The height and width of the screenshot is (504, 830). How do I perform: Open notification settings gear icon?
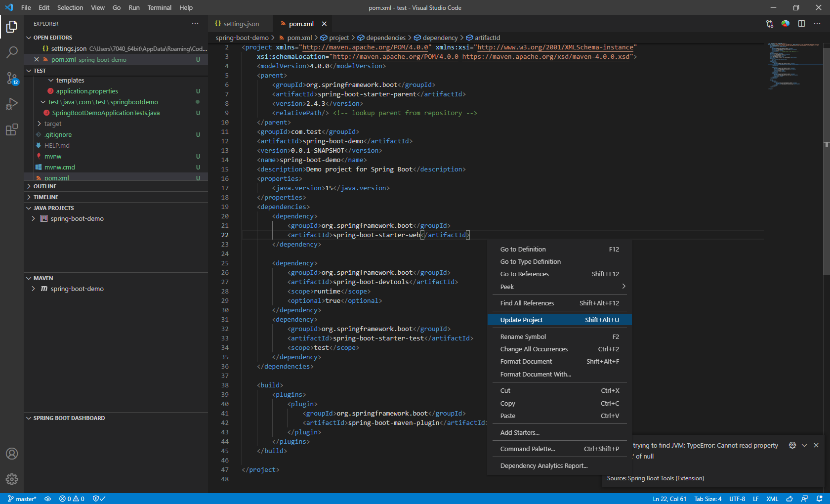point(792,445)
